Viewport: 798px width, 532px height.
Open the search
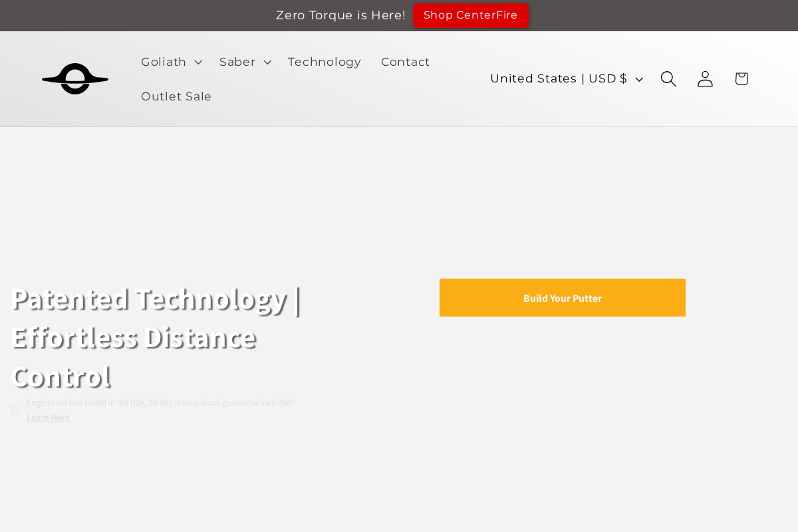click(668, 78)
